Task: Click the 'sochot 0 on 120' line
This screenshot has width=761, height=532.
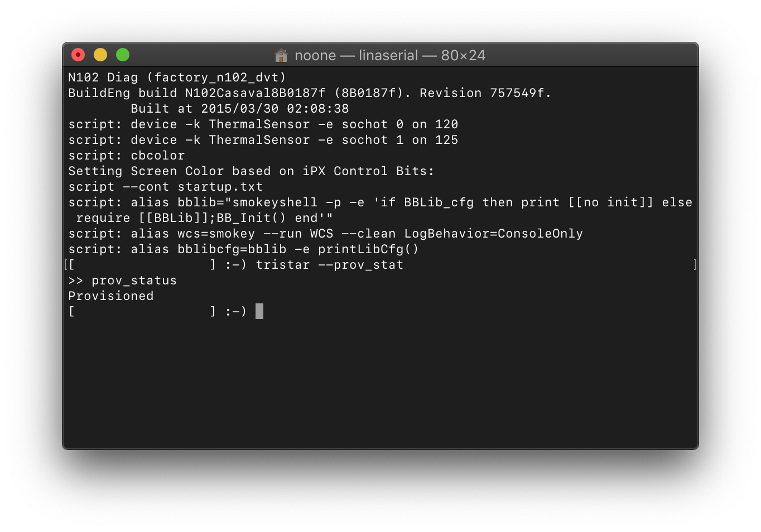Action: pos(263,124)
